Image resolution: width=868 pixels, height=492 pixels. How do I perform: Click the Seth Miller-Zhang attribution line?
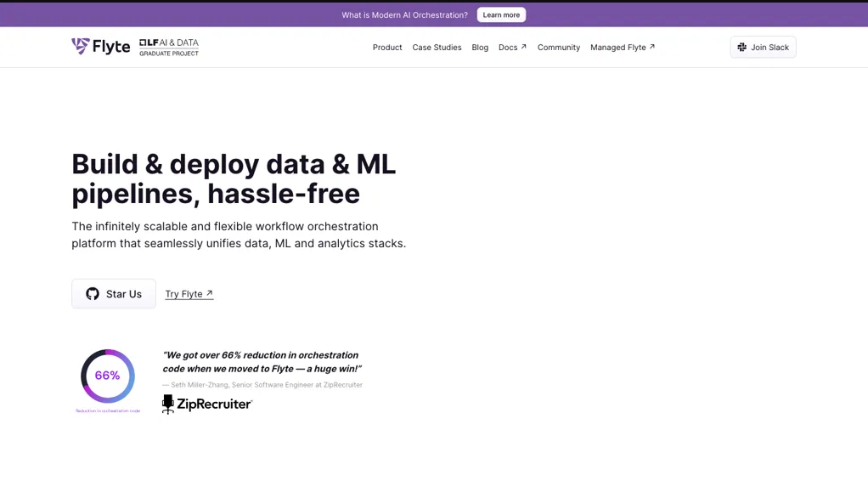pos(262,385)
